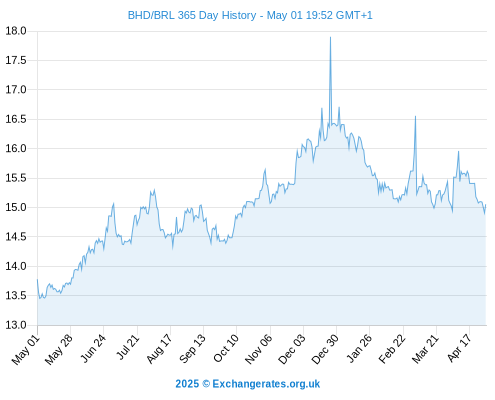Click the 18.0 y-axis value label

point(16,31)
